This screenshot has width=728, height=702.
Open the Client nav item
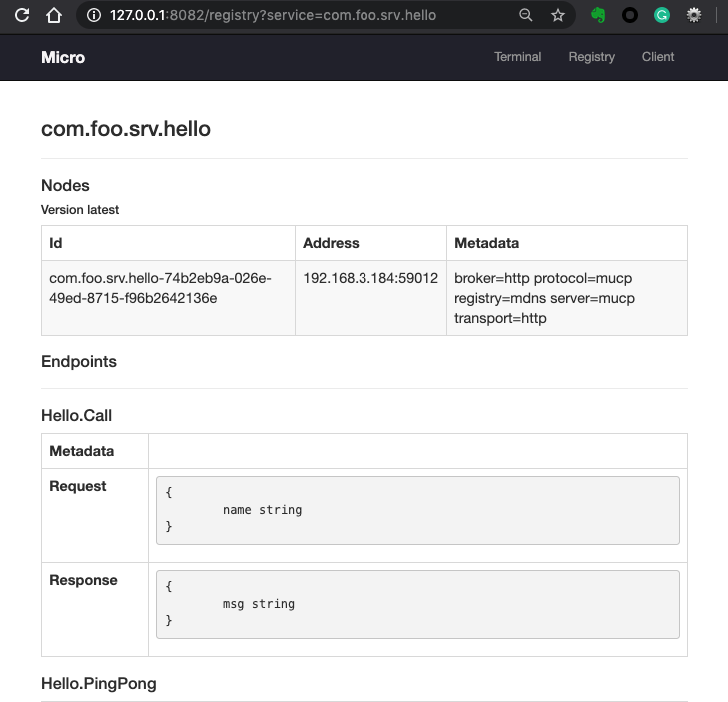[658, 57]
